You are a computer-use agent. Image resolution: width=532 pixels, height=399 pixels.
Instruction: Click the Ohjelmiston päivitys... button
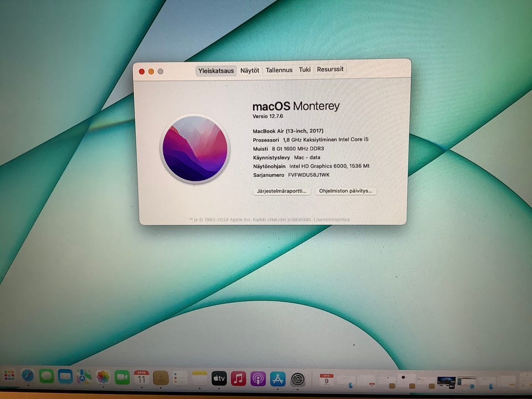(x=345, y=191)
